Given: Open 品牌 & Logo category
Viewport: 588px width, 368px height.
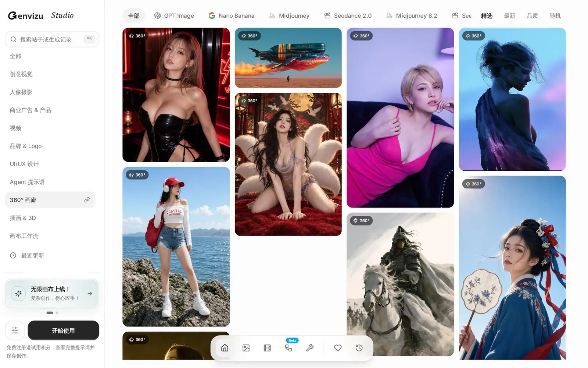Looking at the screenshot, I should tap(50, 146).
